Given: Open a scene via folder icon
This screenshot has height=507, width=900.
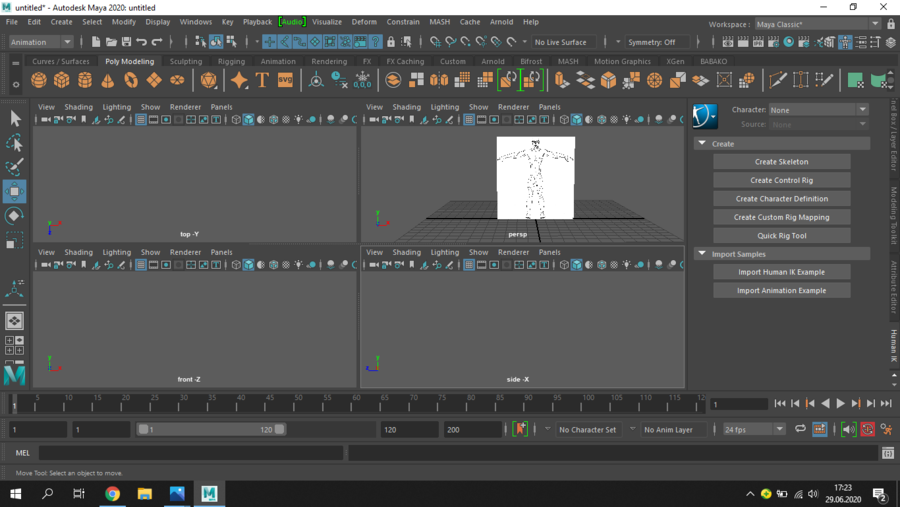Looking at the screenshot, I should pos(111,42).
